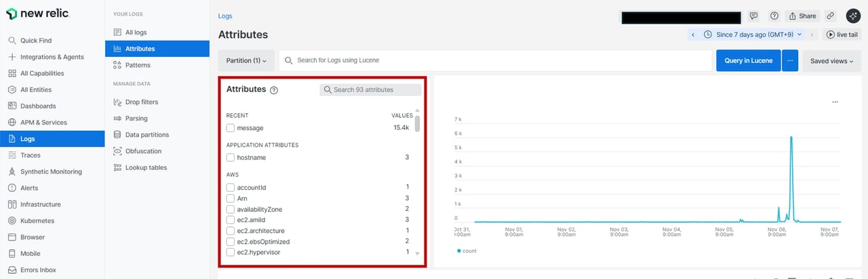
Task: Select Dashboards in the left sidebar
Action: click(38, 106)
